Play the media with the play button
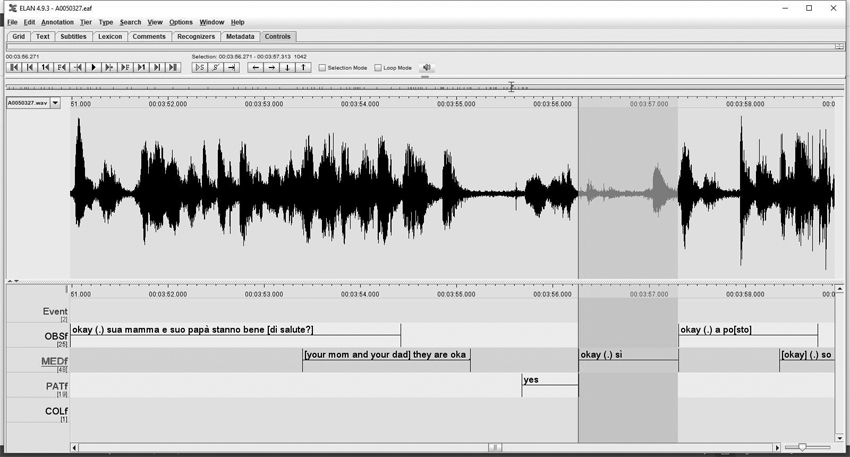Viewport: 850px width, 457px height. pos(93,67)
